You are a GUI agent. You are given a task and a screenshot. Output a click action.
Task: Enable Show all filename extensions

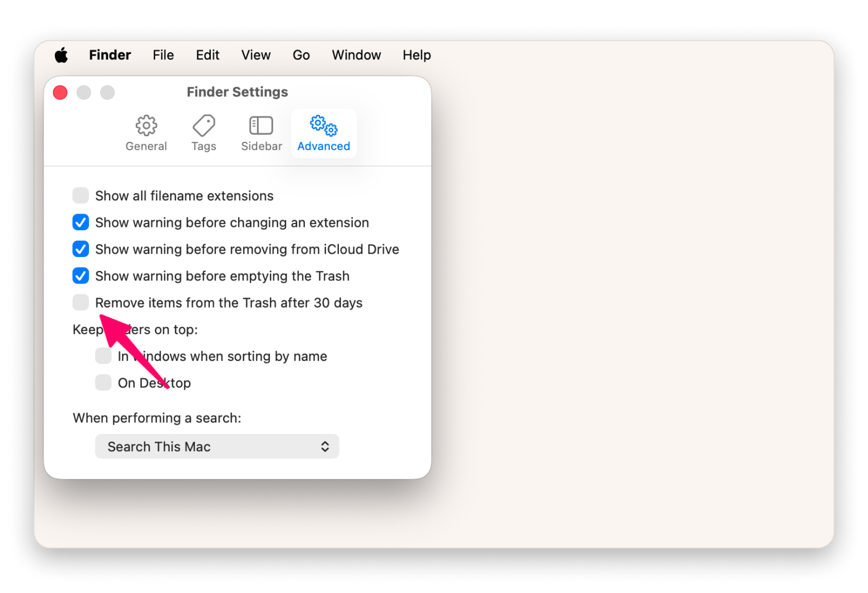point(81,195)
